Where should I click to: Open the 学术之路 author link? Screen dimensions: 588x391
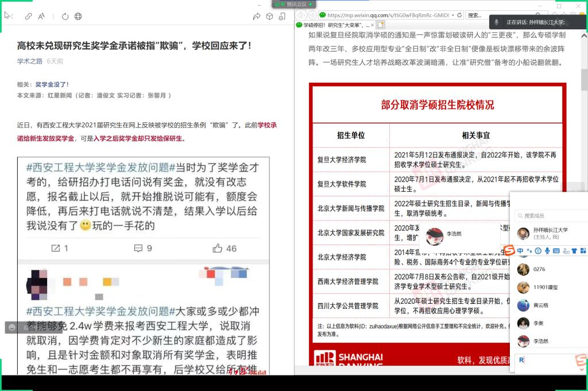tap(30, 61)
